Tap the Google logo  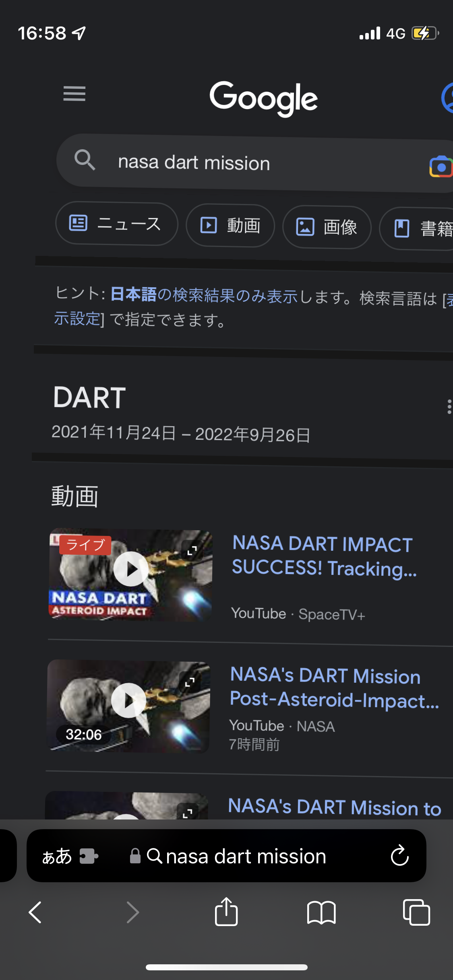(x=264, y=99)
